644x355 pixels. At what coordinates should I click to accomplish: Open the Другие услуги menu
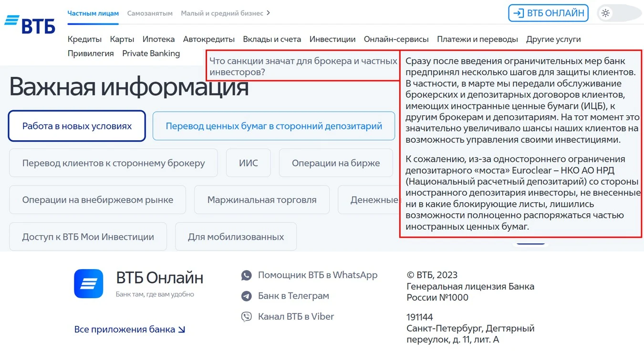(553, 39)
